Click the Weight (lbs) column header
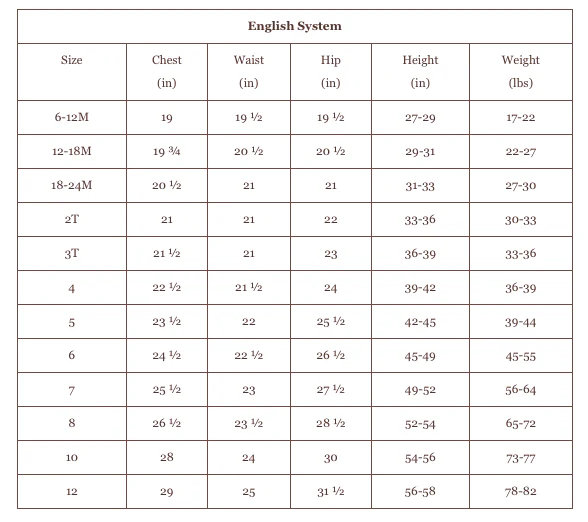588x522 pixels. coord(520,71)
